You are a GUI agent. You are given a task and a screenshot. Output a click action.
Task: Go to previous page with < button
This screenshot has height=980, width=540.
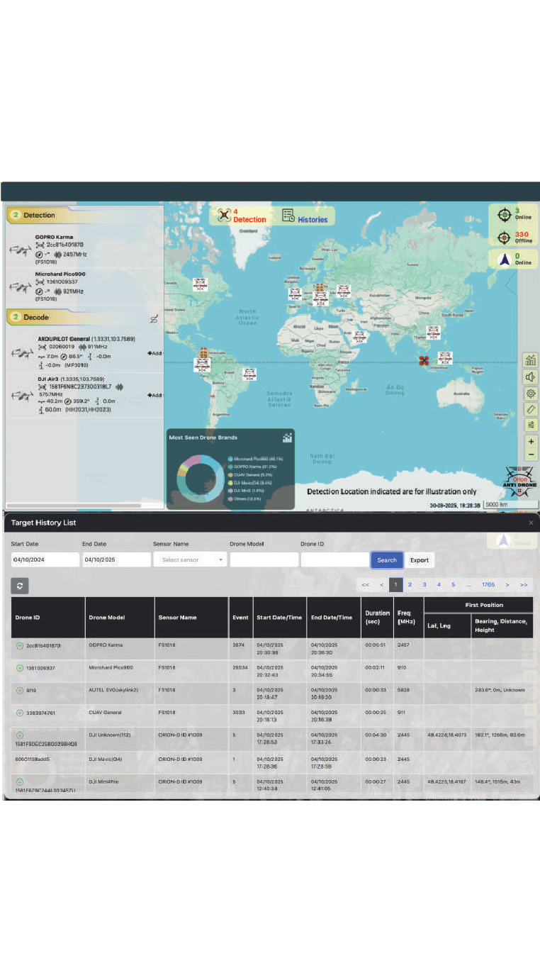coord(381,585)
